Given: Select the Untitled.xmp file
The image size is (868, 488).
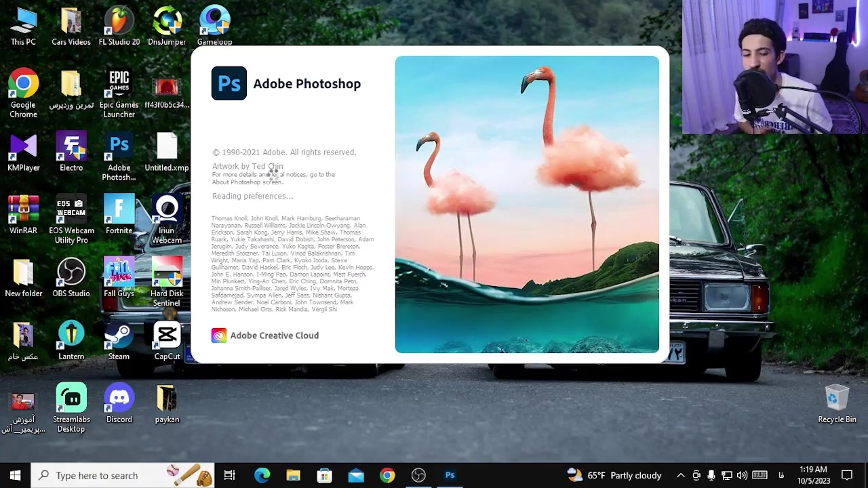Looking at the screenshot, I should [x=167, y=152].
